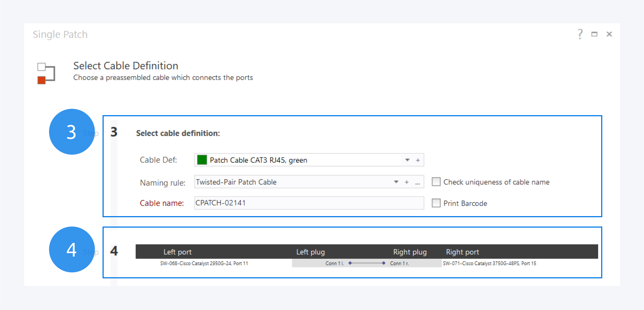Click the Left port column header
Image resolution: width=644 pixels, height=310 pixels.
[x=177, y=252]
